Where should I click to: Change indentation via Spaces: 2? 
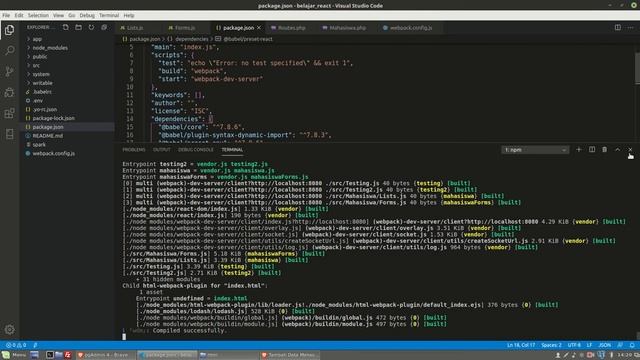pos(551,345)
